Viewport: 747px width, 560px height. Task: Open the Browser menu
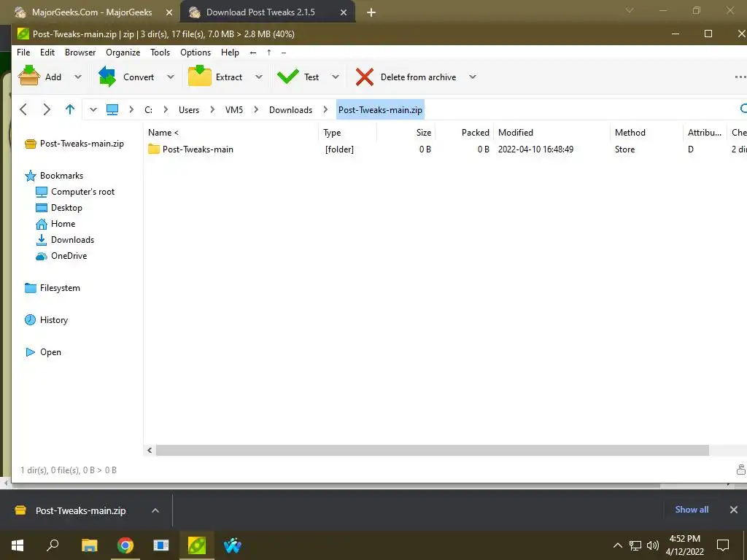pyautogui.click(x=80, y=52)
